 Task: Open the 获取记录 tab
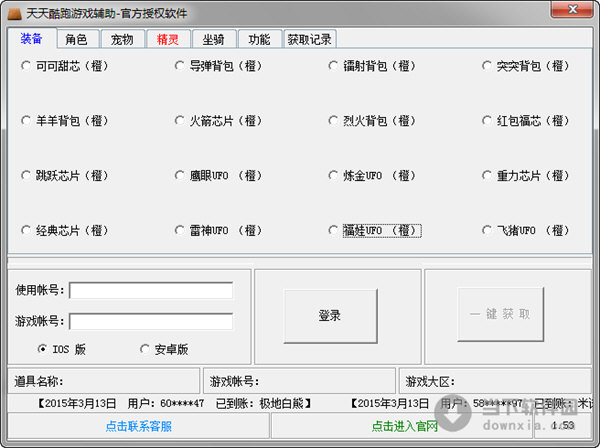(x=309, y=40)
